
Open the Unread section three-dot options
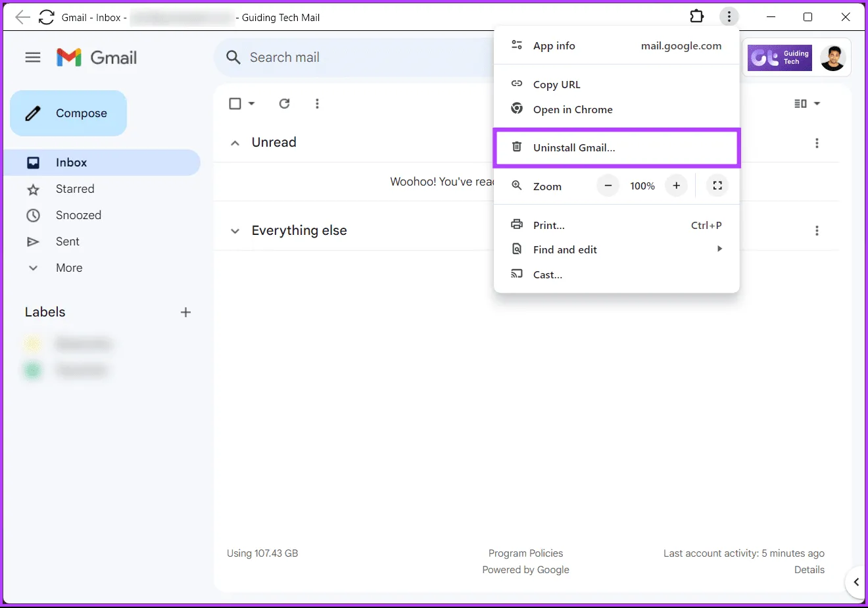point(817,143)
